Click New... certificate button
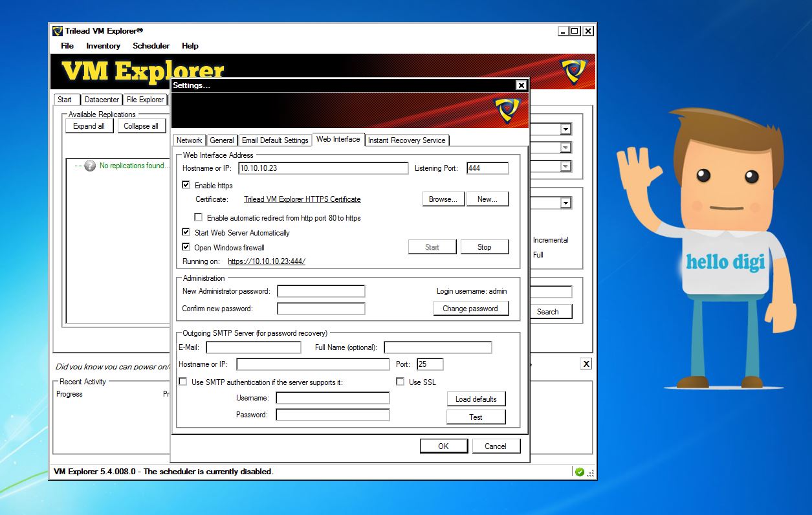The width and height of the screenshot is (812, 515). [x=488, y=199]
